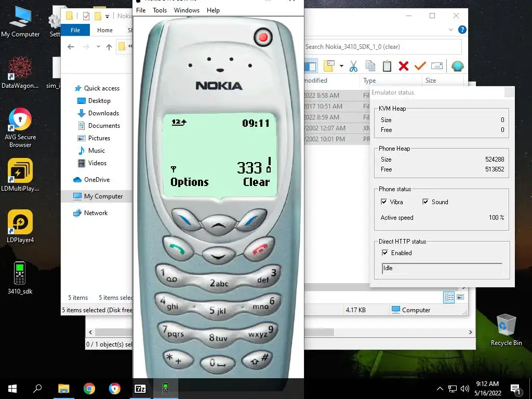This screenshot has height=399, width=532.
Task: Open Chrome from the taskbar
Action: 89,389
